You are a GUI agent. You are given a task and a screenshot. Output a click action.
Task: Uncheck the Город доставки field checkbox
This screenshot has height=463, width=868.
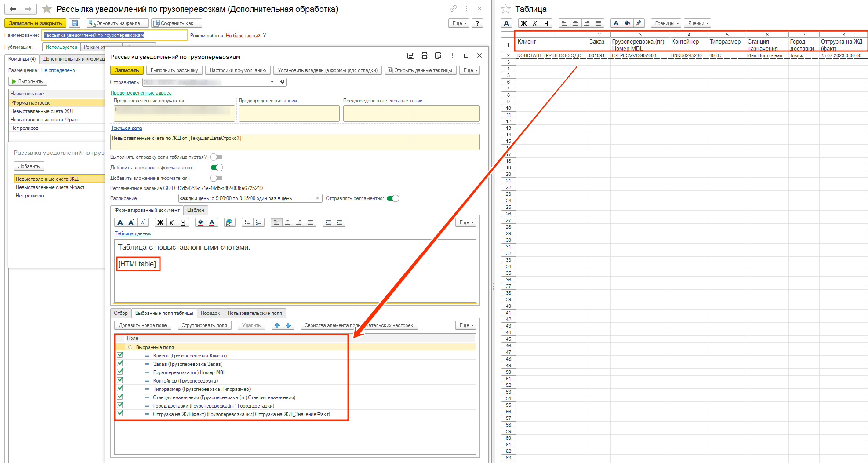120,405
